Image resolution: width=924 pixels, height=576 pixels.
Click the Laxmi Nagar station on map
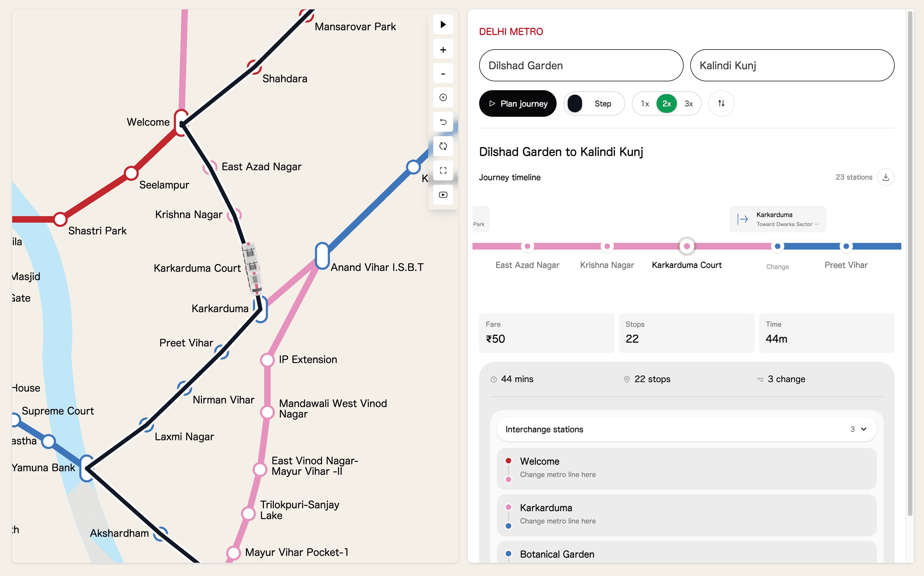[146, 425]
